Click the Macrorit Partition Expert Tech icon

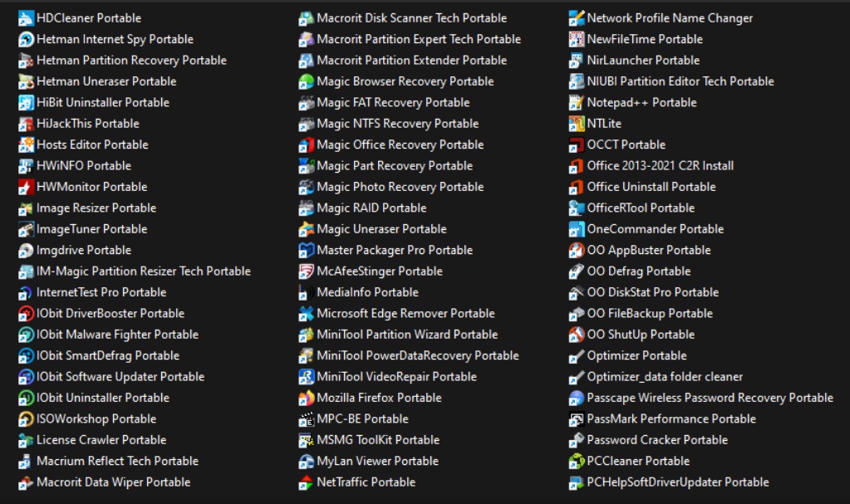[x=306, y=40]
